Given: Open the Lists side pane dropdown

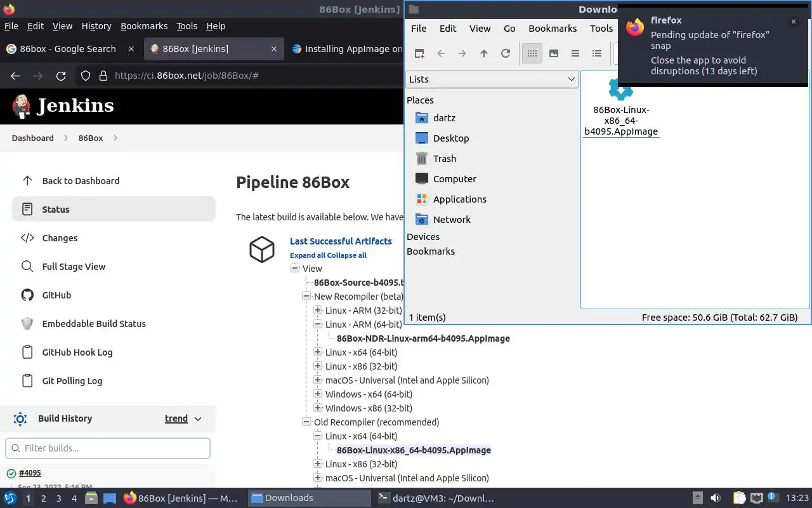Looking at the screenshot, I should tap(492, 79).
